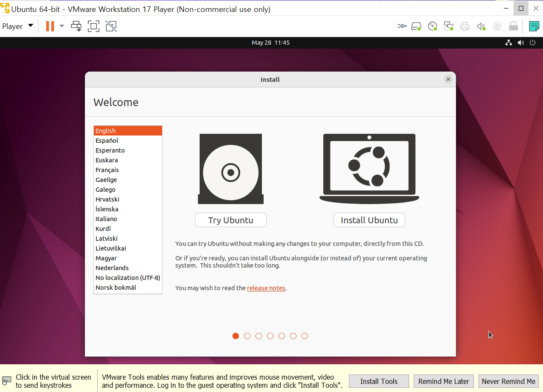Open the Player menu dropdown
This screenshot has width=543, height=392.
coord(17,26)
